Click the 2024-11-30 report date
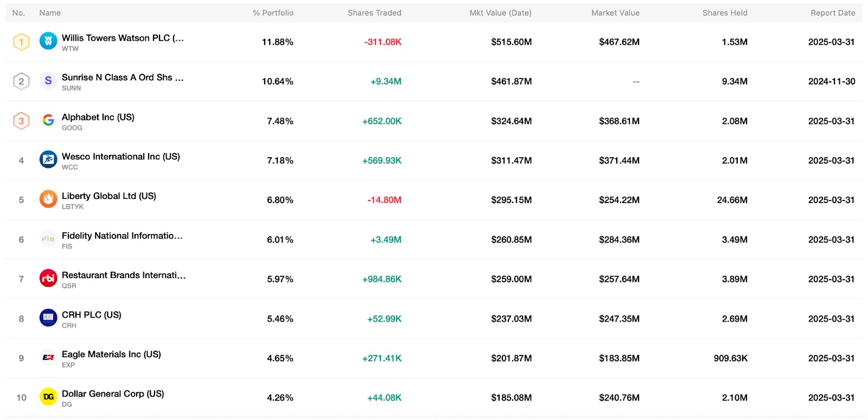Viewport: 868px width, 420px height. [832, 82]
